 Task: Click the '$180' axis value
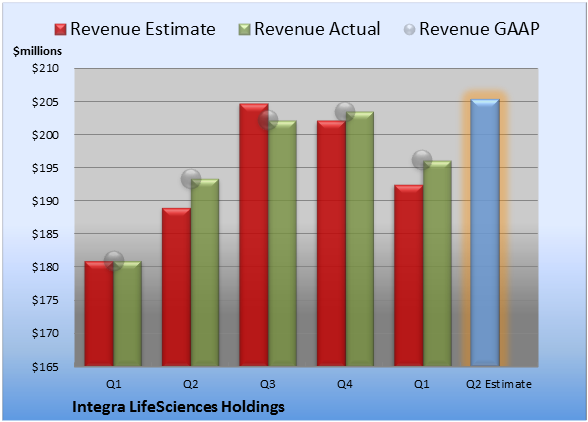pos(45,267)
